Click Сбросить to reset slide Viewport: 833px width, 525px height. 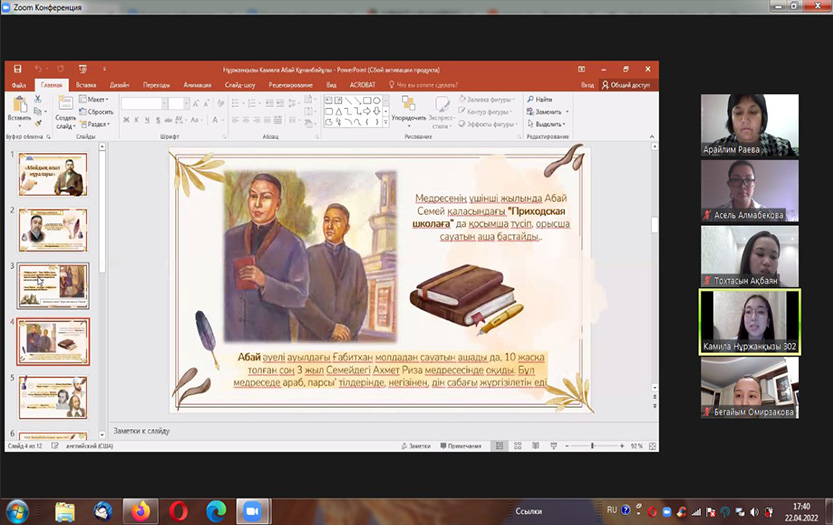[x=98, y=112]
